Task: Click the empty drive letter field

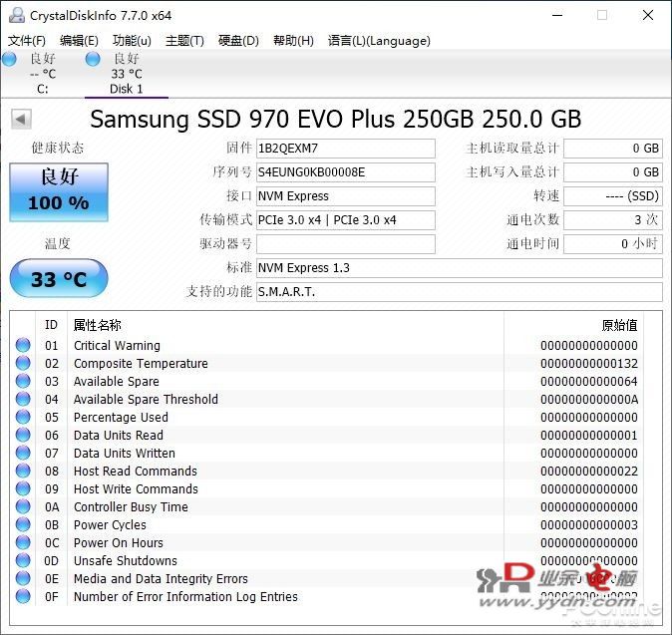Action: point(346,244)
